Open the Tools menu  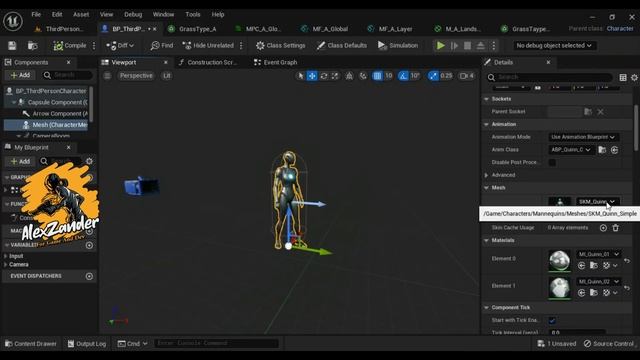pos(193,14)
